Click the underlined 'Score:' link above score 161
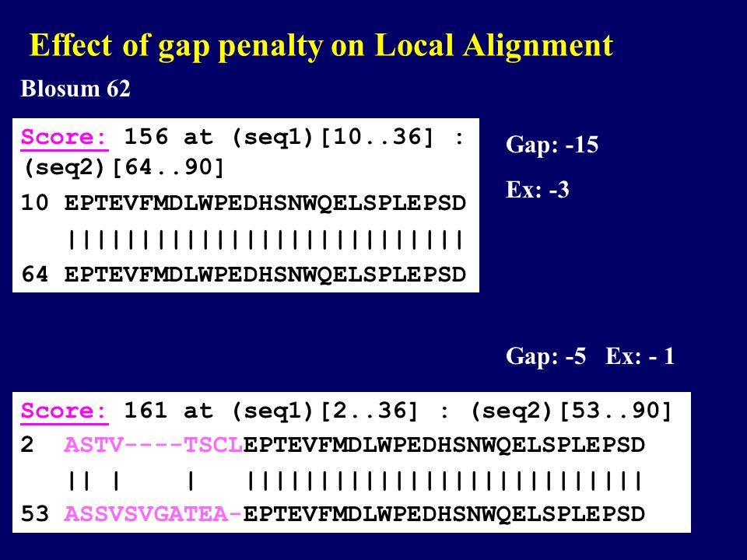 65,411
